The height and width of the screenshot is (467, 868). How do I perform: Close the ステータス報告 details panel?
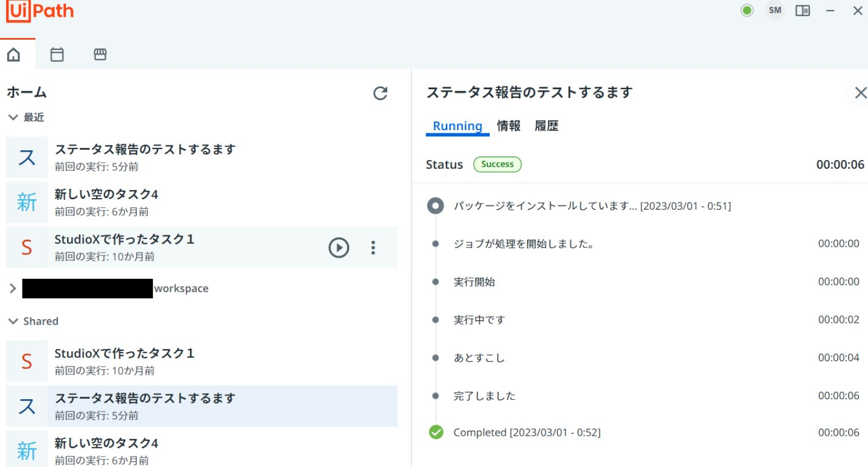860,93
